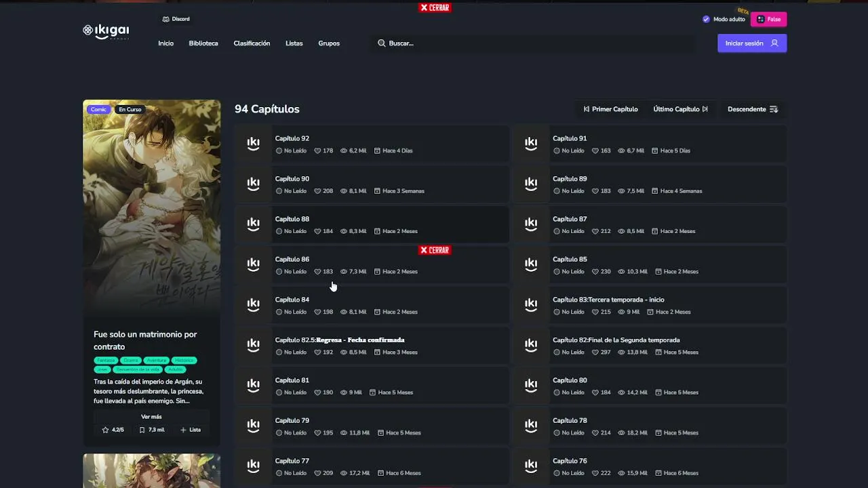Mark Capítulo 91 as read (No Leído)
The height and width of the screenshot is (488, 868).
[569, 150]
